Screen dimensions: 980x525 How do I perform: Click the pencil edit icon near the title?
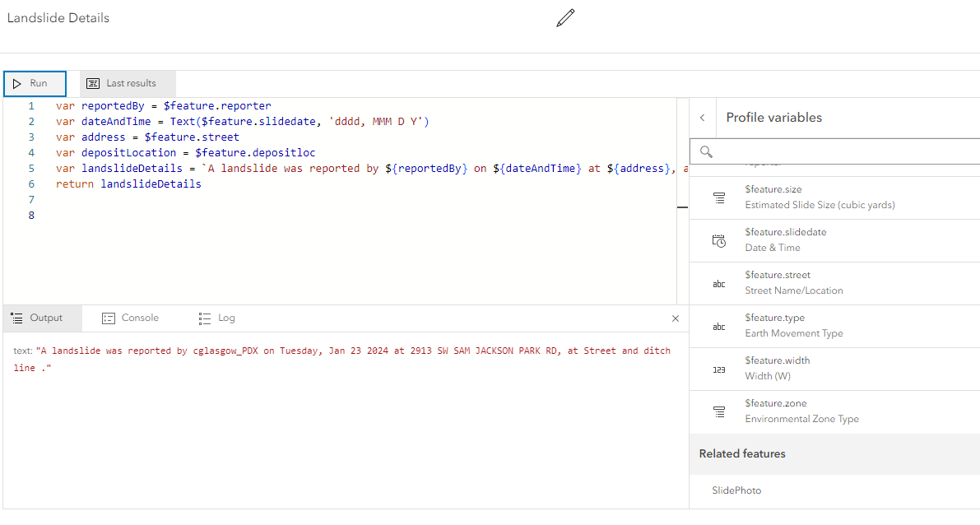(x=564, y=17)
